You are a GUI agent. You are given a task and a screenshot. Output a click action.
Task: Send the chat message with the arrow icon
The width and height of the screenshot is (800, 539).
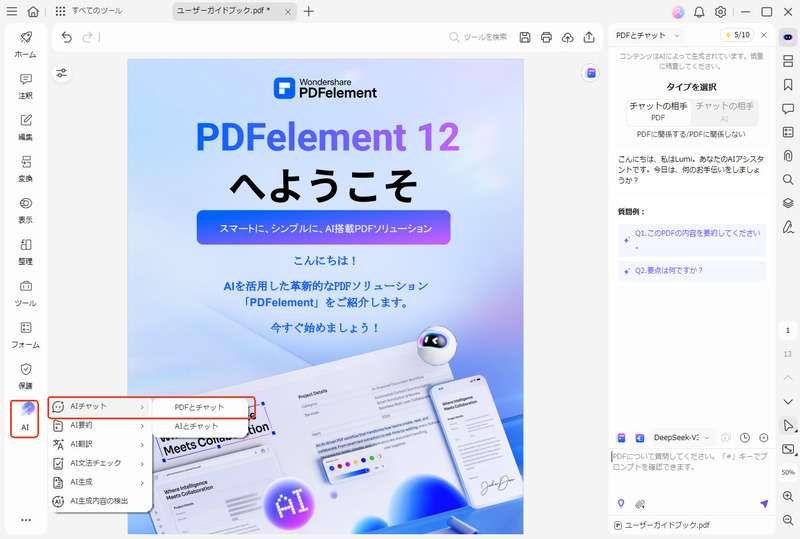click(x=764, y=504)
